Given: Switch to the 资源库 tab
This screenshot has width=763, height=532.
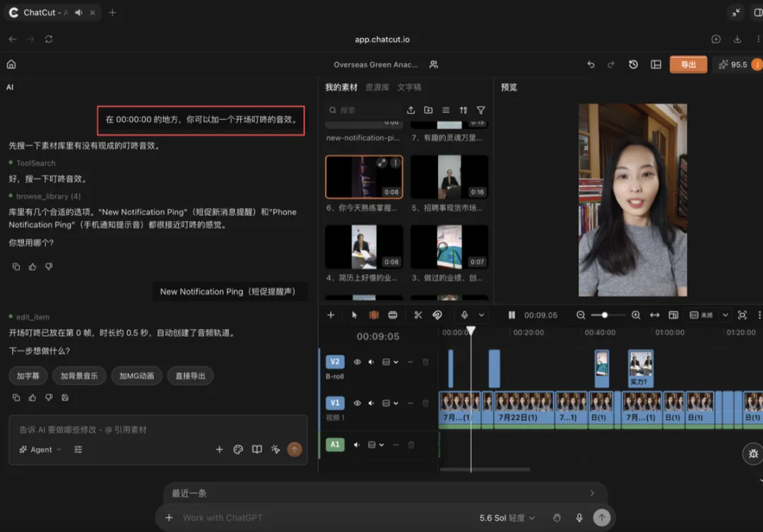Looking at the screenshot, I should [377, 87].
